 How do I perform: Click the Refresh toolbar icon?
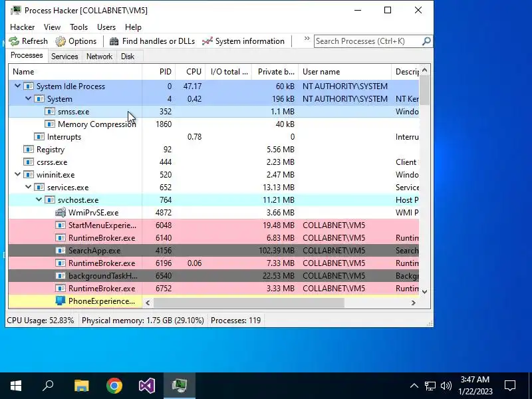point(14,41)
